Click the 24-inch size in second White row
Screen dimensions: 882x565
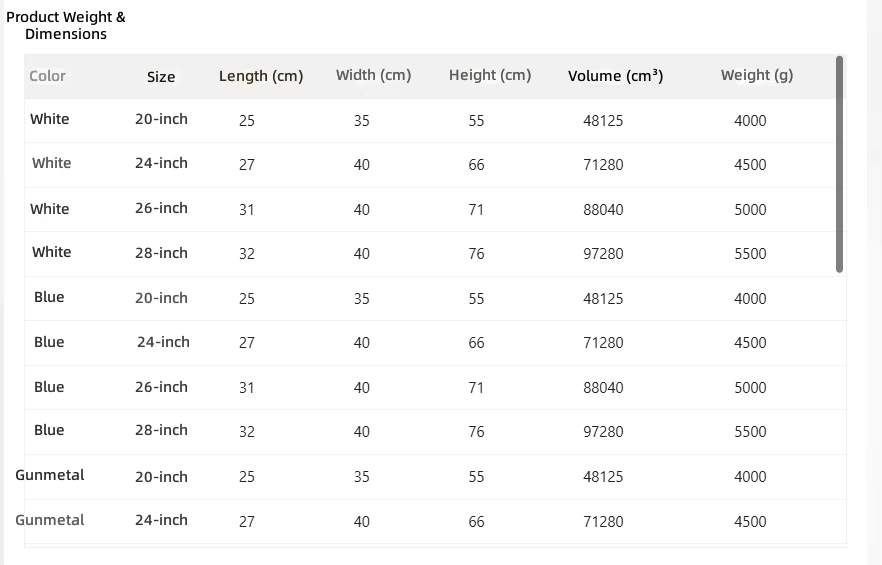[x=161, y=163]
